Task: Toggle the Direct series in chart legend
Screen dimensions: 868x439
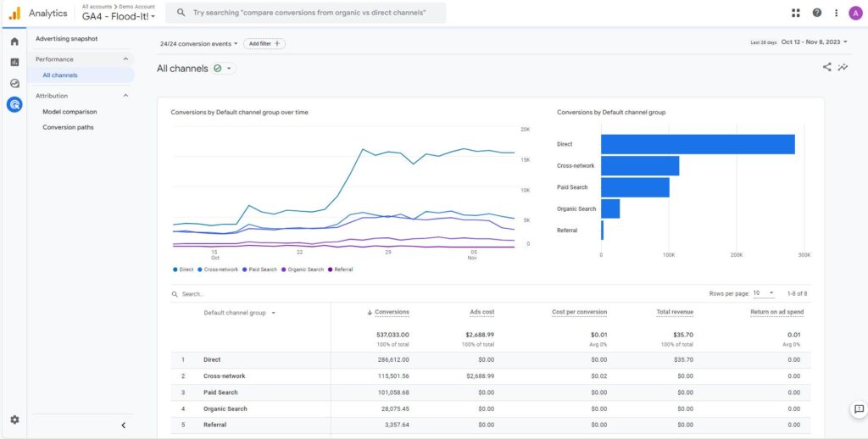Action: click(183, 270)
